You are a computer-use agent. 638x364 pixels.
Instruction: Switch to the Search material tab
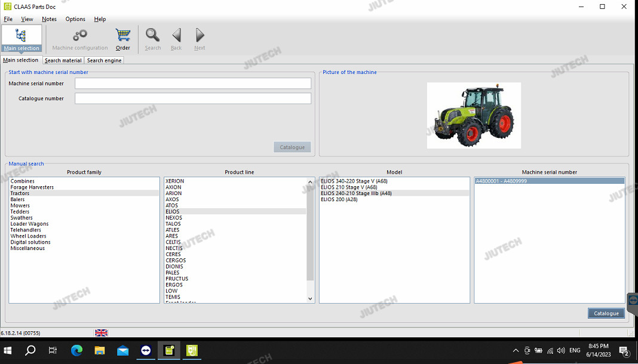click(63, 60)
